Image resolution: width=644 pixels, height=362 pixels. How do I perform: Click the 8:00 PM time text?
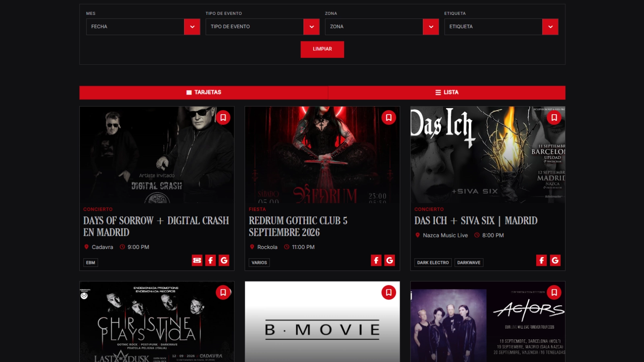[x=493, y=235]
